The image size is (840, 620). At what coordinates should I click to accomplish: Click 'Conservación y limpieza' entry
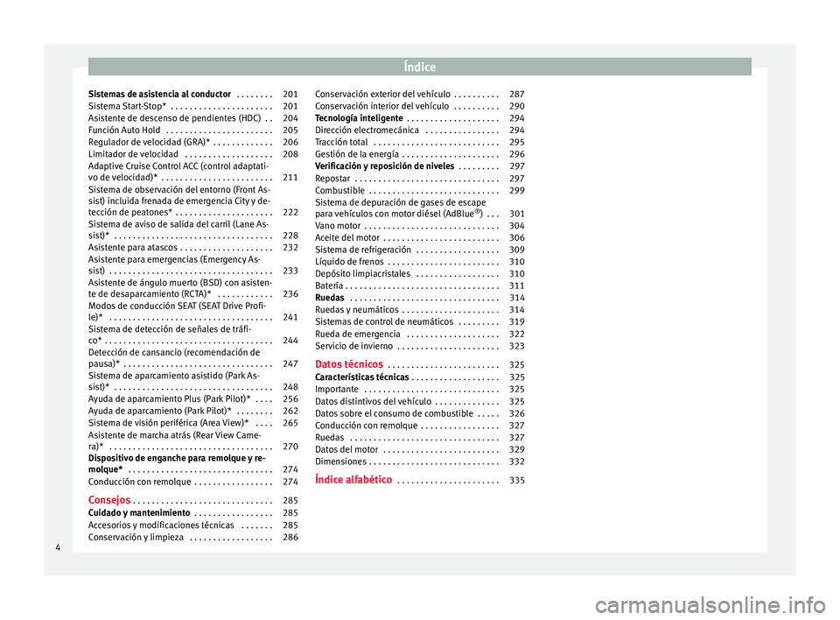pyautogui.click(x=136, y=538)
